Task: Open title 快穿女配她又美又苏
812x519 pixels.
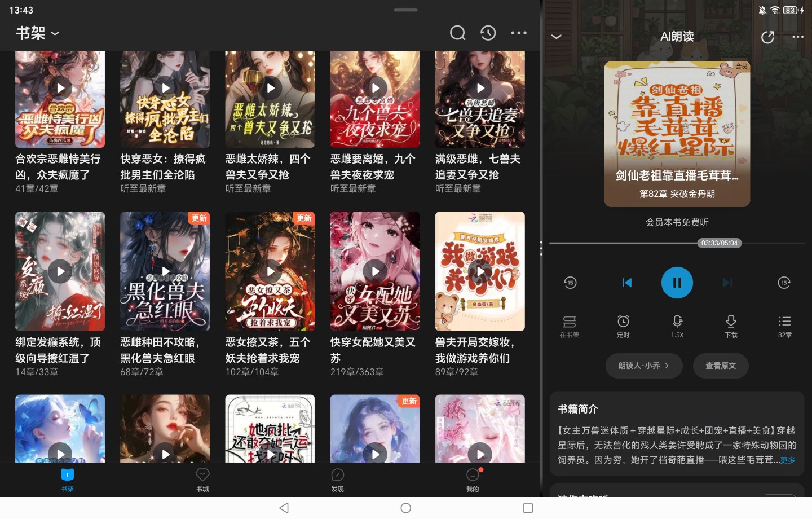Action: coord(373,350)
